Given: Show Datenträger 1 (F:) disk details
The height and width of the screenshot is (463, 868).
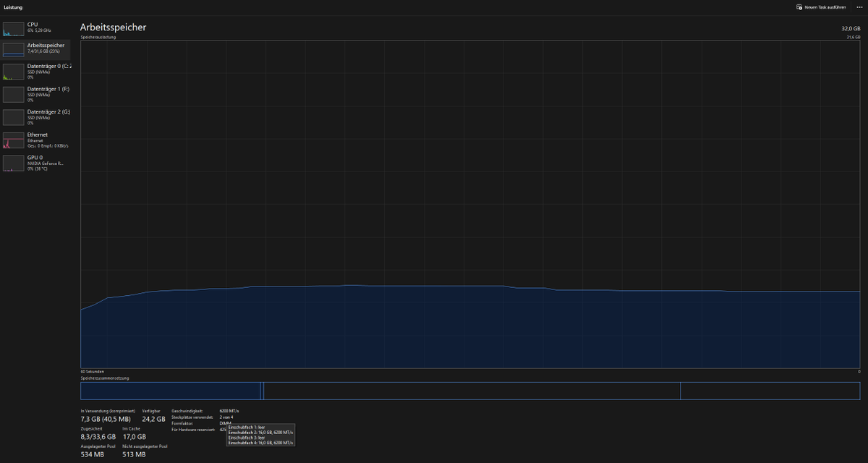Looking at the screenshot, I should (x=36, y=94).
